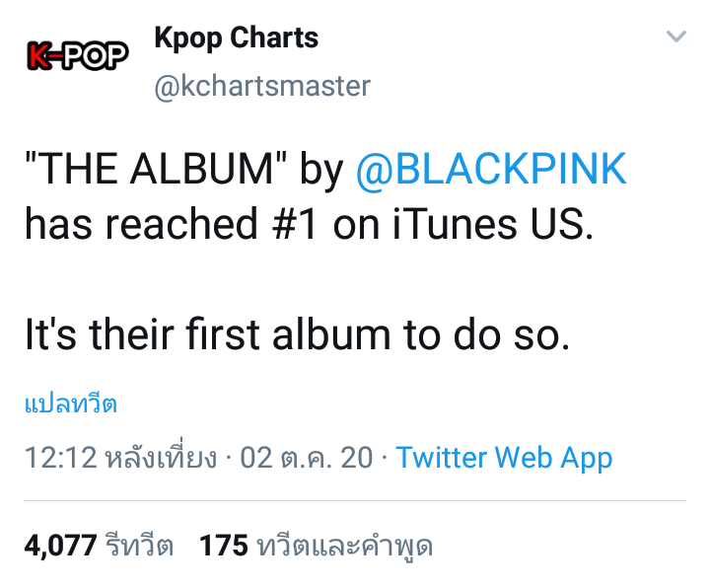Viewport: 710px width, 588px height.
Task: Click the K-POP profile avatar
Action: coord(77,57)
